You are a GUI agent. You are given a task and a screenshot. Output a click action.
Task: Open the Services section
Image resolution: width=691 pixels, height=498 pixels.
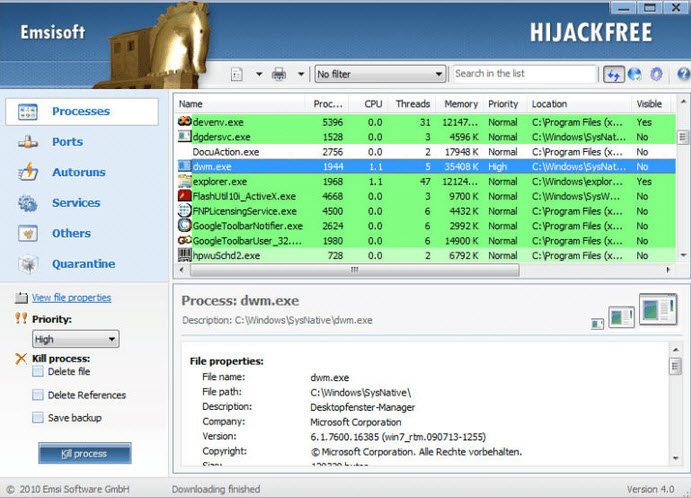point(76,203)
